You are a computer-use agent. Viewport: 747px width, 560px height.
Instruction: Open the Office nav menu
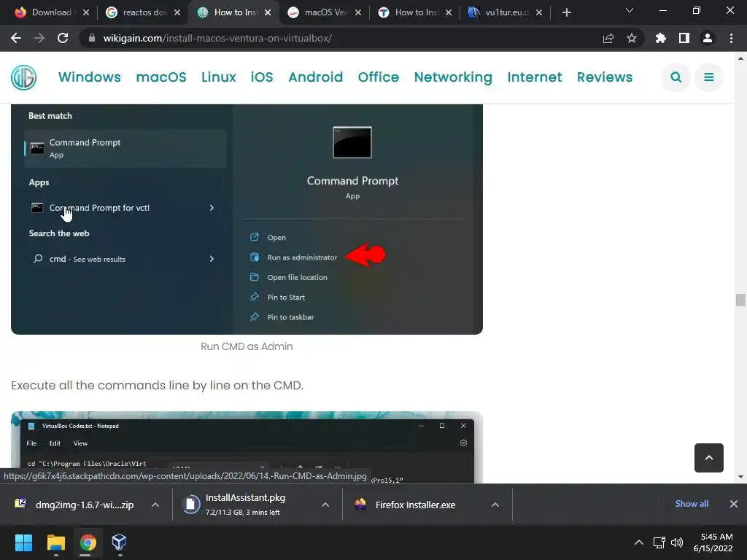click(379, 77)
